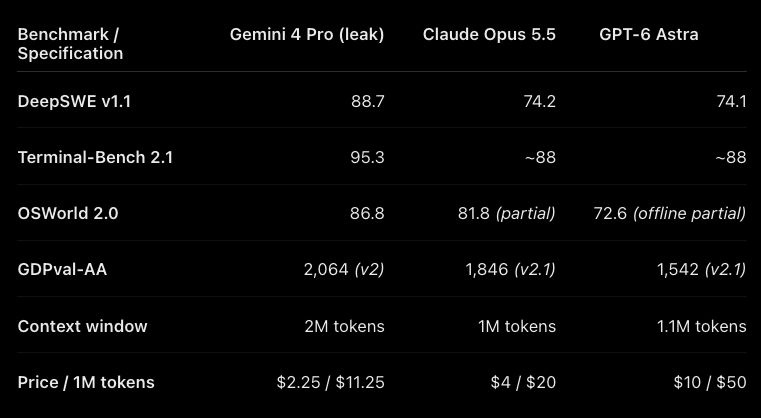Click the 88.7 DeepSWE score
Viewport: 761px width, 418px height.
coord(367,101)
